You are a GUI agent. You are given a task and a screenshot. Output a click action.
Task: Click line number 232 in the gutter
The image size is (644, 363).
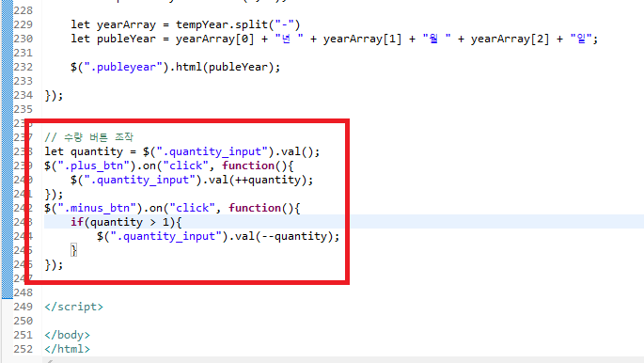(23, 67)
